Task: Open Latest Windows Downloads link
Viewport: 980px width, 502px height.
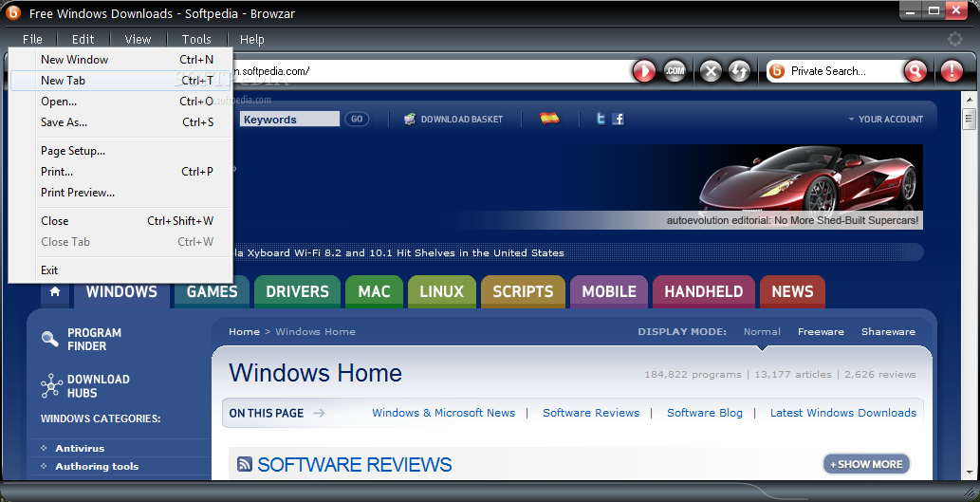Action: [843, 413]
